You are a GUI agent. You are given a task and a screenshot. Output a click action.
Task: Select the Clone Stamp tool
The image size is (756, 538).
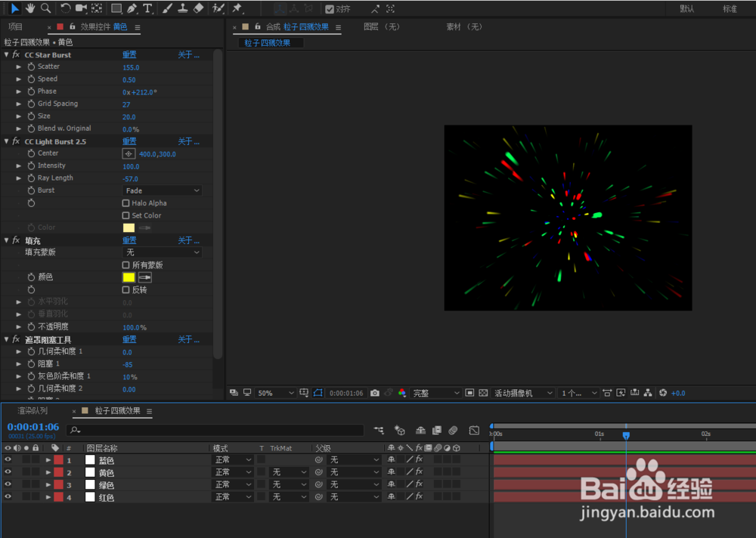click(x=183, y=8)
